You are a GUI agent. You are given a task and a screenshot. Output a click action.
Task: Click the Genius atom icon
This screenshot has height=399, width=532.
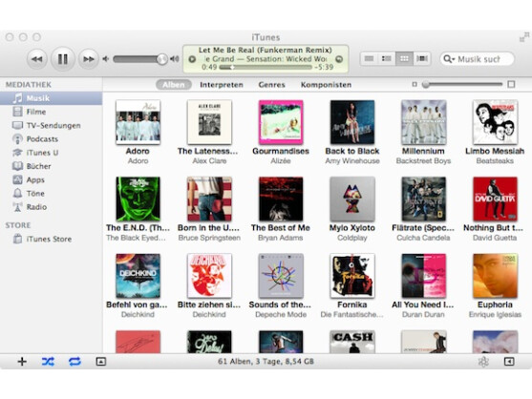coord(483,362)
